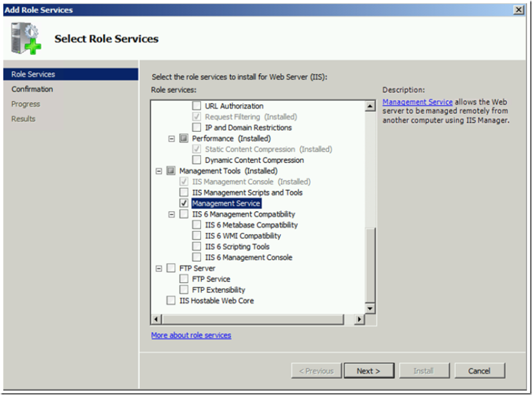This screenshot has height=395, width=532.
Task: Select the FTP Service label
Action: coord(211,279)
